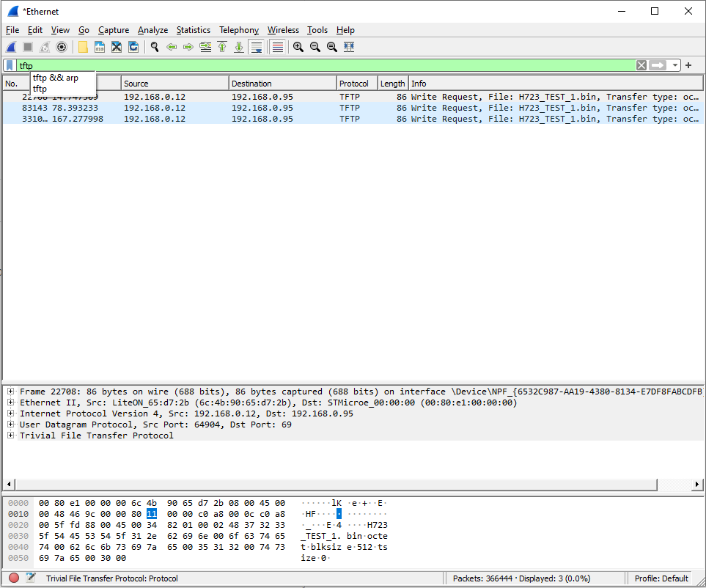
Task: Open capture options with the gear icon
Action: (x=62, y=46)
